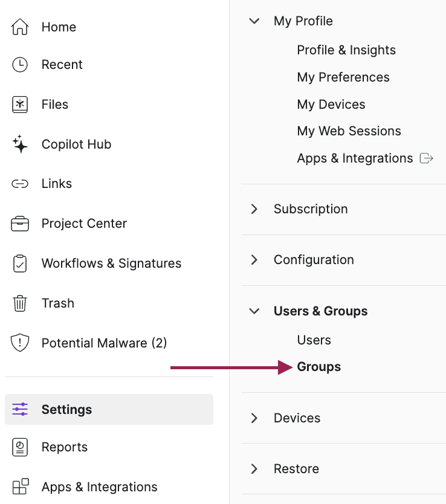
Task: Expand the Devices section
Action: 254,418
